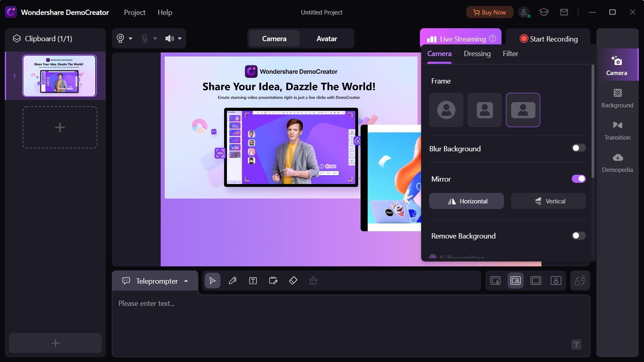
Task: Select Horizontal mirror option
Action: tap(466, 201)
